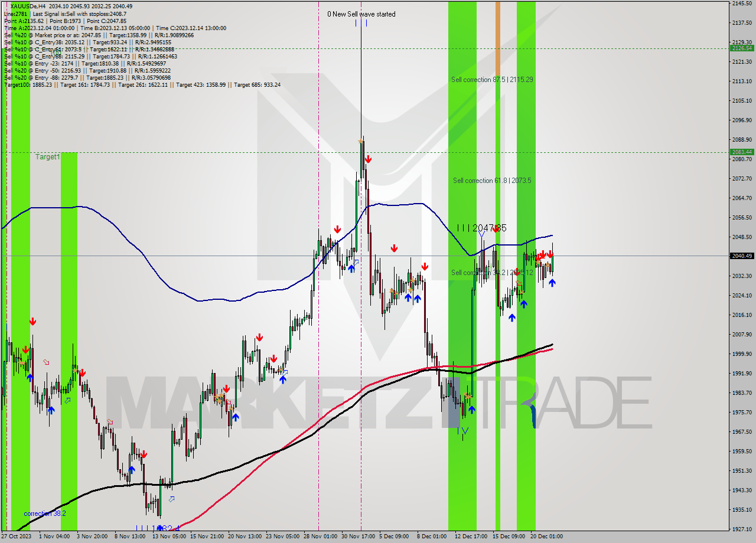The image size is (756, 543).
Task: Click the green price tag 2083.44
Action: point(742,152)
